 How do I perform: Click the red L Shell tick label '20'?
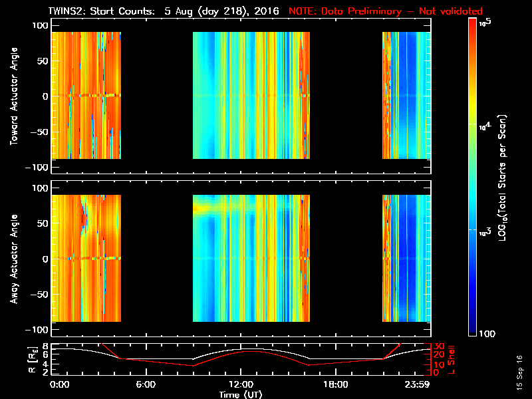pos(439,355)
